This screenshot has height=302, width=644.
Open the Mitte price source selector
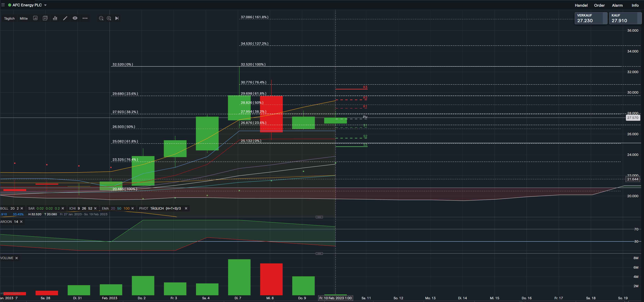pyautogui.click(x=23, y=18)
